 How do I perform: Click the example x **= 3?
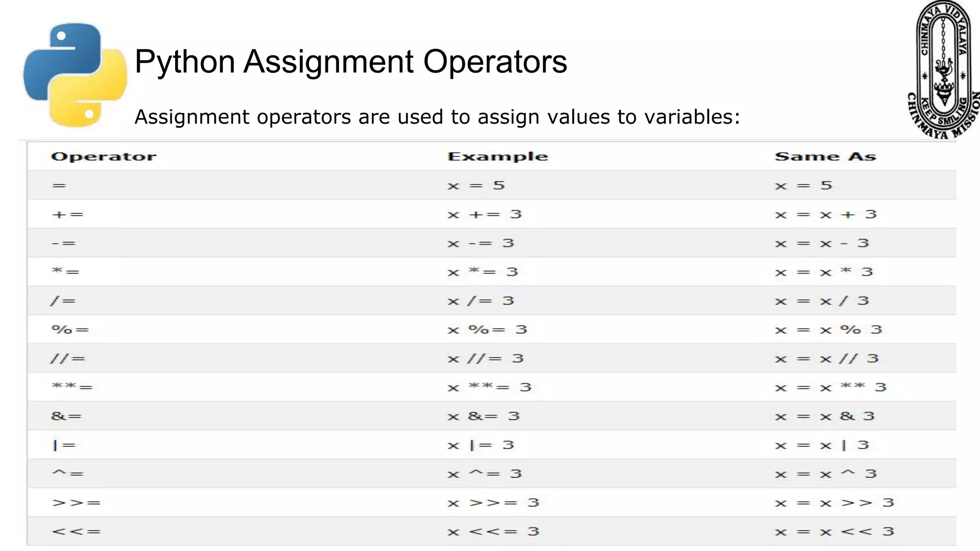pyautogui.click(x=490, y=387)
